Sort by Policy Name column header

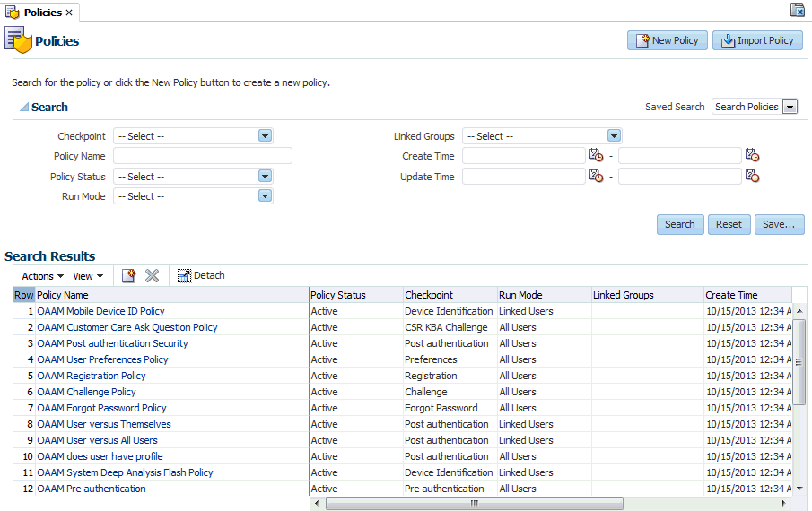171,295
